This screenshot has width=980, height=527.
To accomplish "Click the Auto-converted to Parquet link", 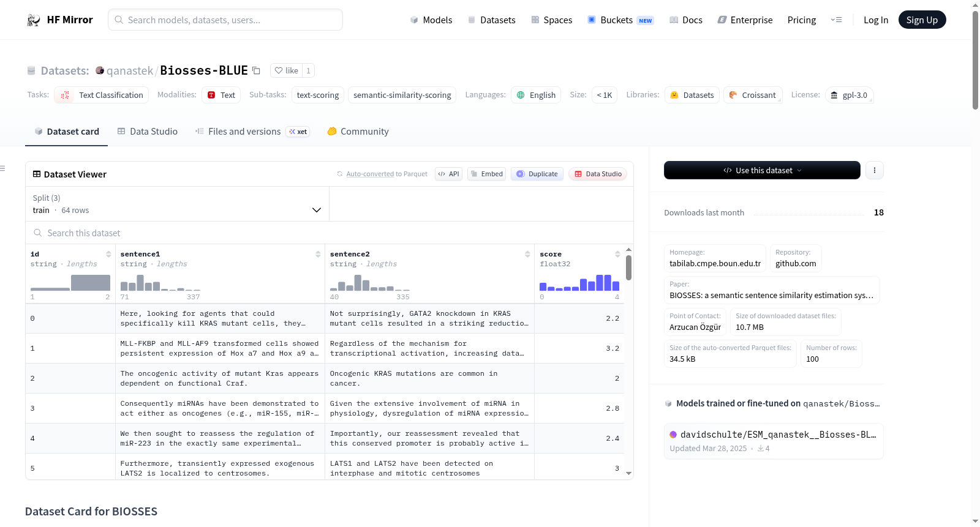I will (386, 174).
